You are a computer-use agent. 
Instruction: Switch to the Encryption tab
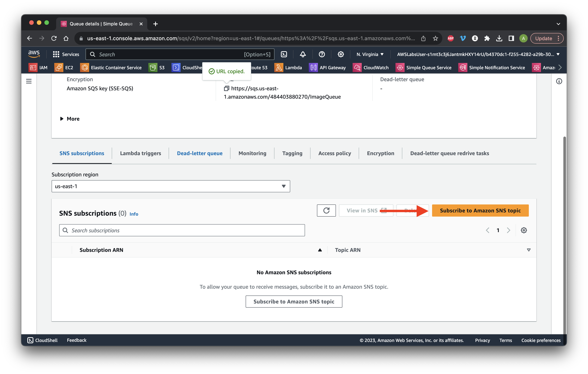click(380, 153)
